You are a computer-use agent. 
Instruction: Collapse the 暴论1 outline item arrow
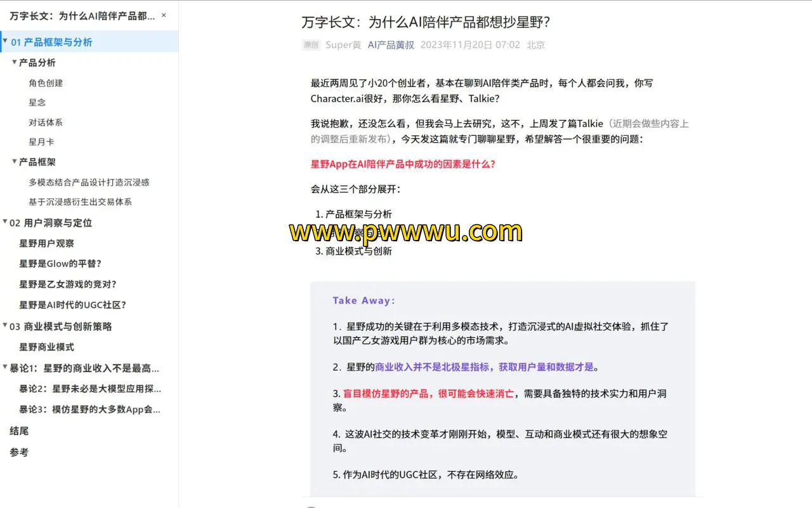pyautogui.click(x=5, y=367)
